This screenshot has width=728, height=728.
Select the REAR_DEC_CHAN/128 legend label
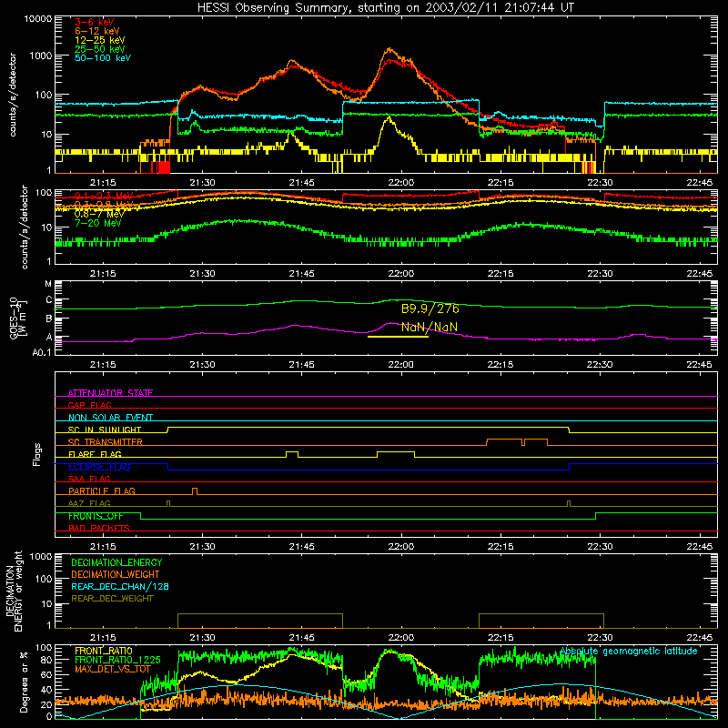click(120, 586)
